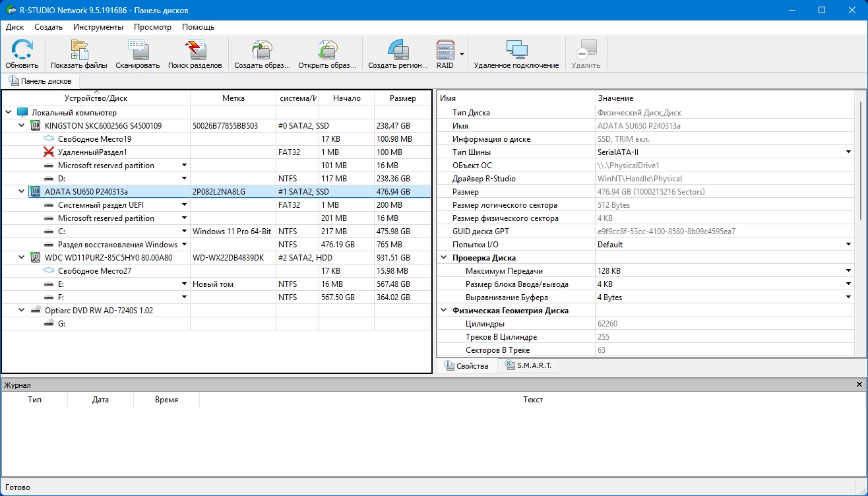Screen dimensions: 868x496
Task: Close the Журнал log panel
Action: tap(859, 385)
